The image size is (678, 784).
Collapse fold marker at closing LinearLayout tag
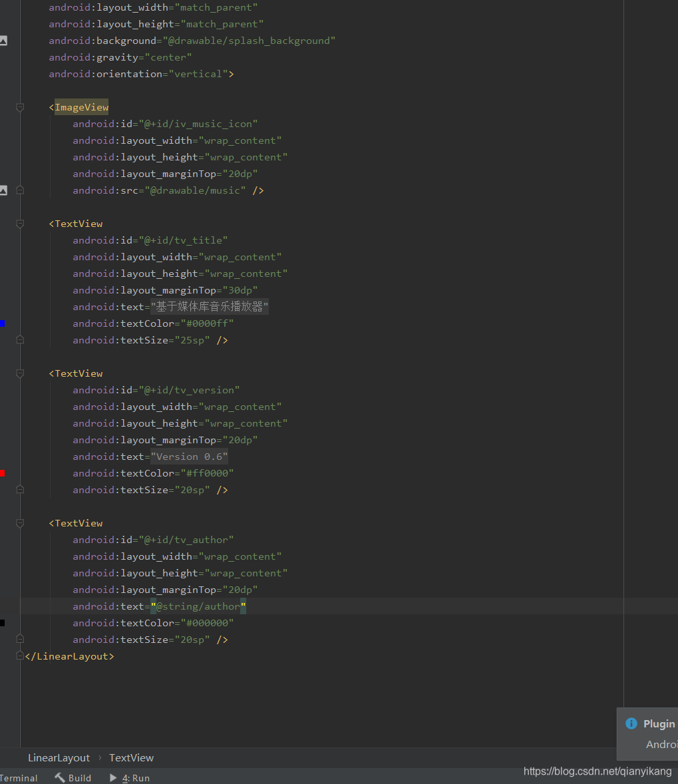pyautogui.click(x=20, y=656)
